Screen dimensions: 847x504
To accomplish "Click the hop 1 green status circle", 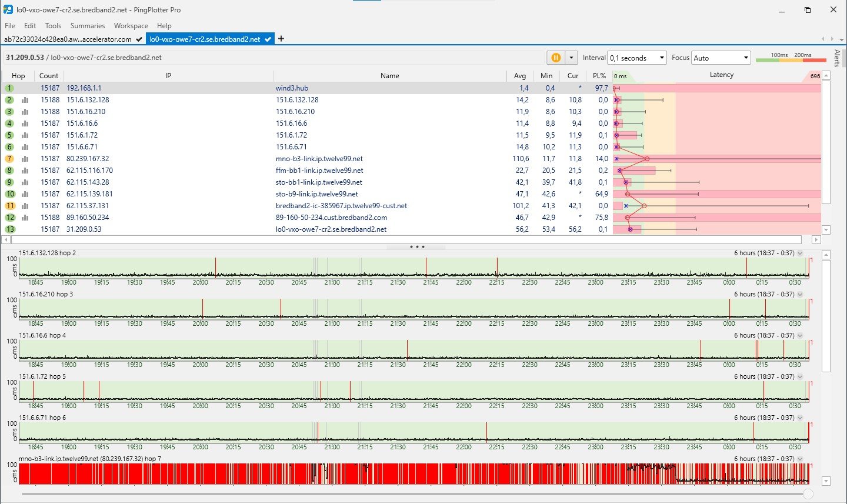I will tap(9, 88).
